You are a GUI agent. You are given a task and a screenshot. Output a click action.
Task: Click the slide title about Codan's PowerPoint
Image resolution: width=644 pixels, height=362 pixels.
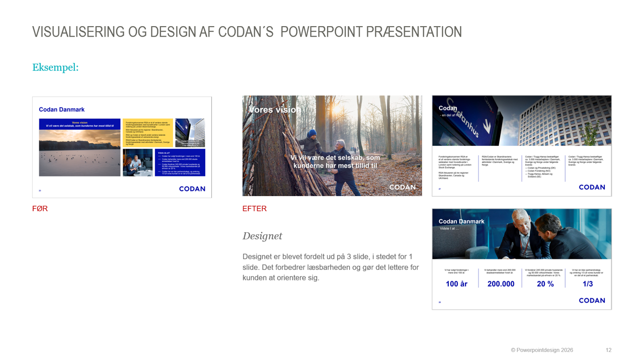point(247,32)
